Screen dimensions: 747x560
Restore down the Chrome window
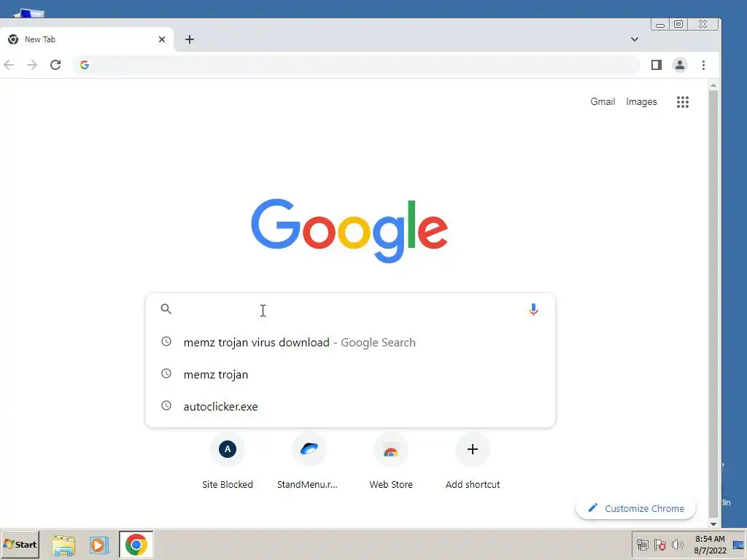(x=678, y=24)
